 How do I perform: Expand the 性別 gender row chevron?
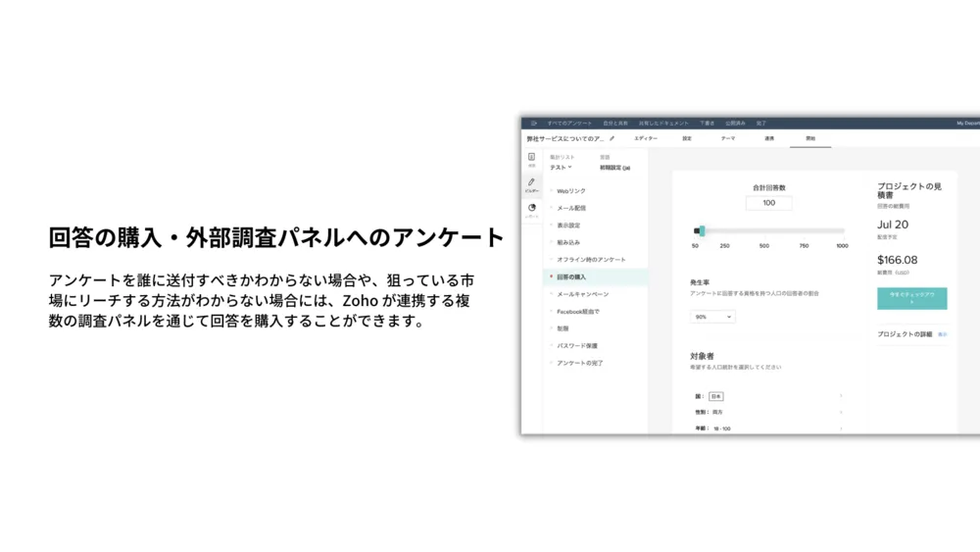841,412
